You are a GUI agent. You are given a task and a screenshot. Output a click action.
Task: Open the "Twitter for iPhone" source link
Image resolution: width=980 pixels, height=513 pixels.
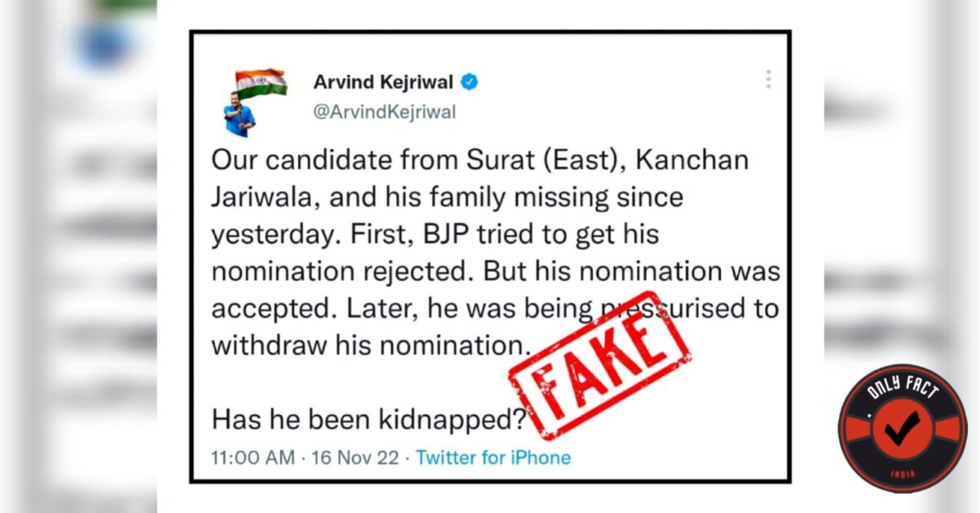493,457
